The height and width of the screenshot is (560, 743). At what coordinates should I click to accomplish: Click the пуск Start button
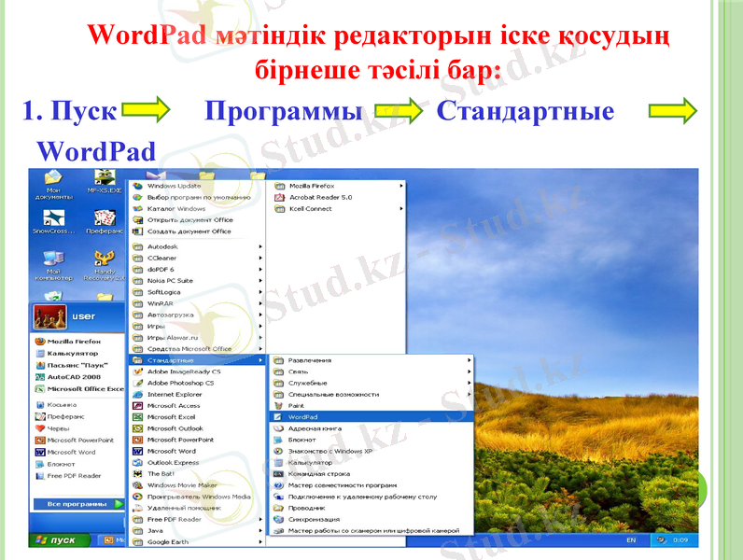coord(59,540)
